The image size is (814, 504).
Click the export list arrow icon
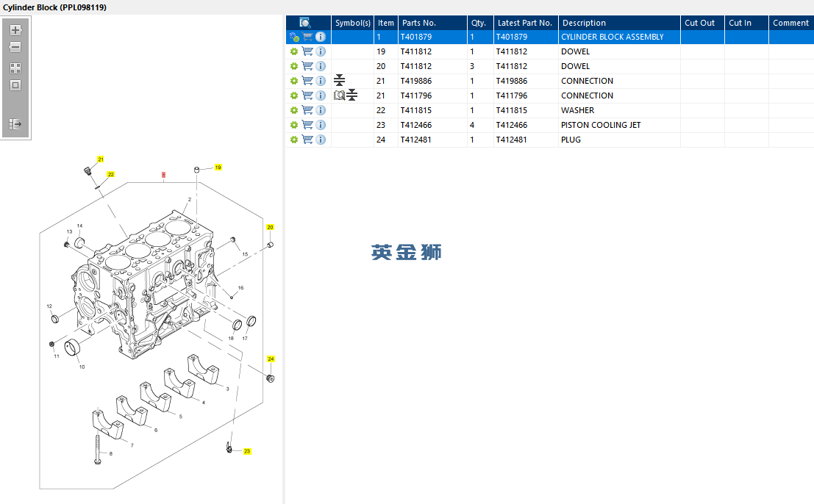[15, 124]
